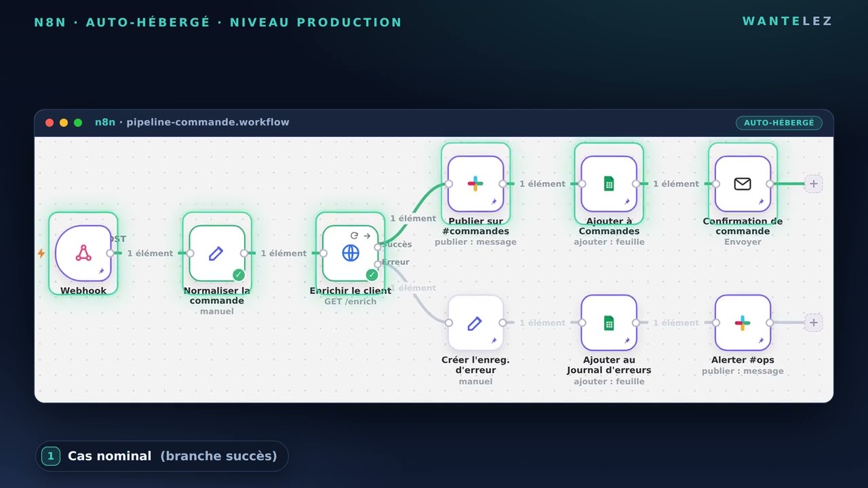Click the arrow icon on Enrichir le client
The width and height of the screenshot is (868, 488).
click(367, 235)
